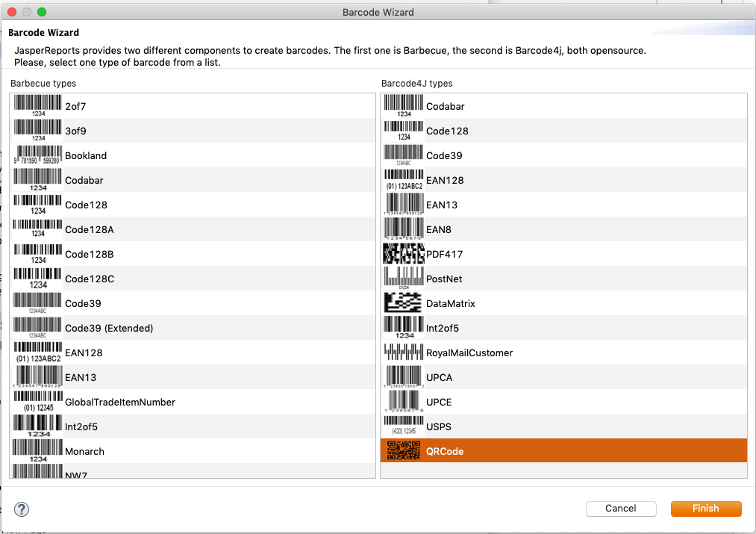Select the Code128B barcode icon

[37, 254]
